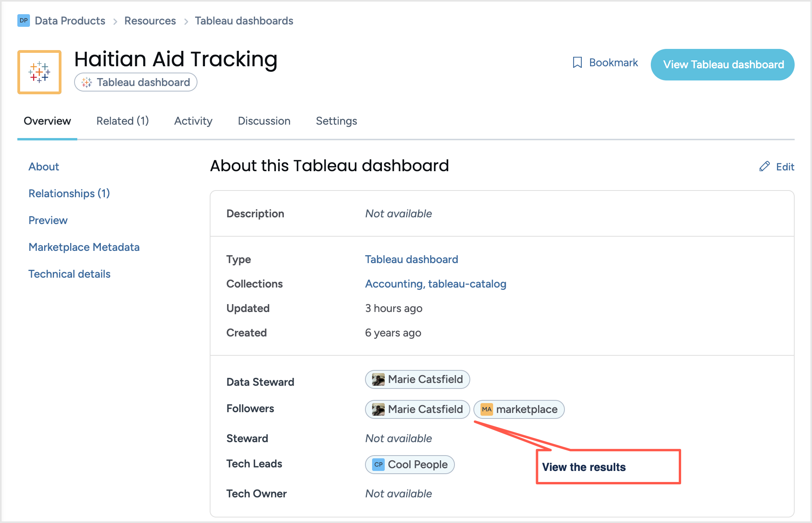This screenshot has width=812, height=523.
Task: Click the '3 hours ago' updated value
Action: [x=393, y=308]
